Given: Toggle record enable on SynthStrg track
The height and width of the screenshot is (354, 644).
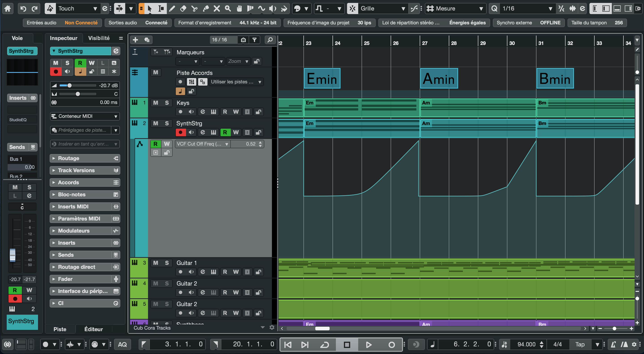Looking at the screenshot, I should [180, 132].
